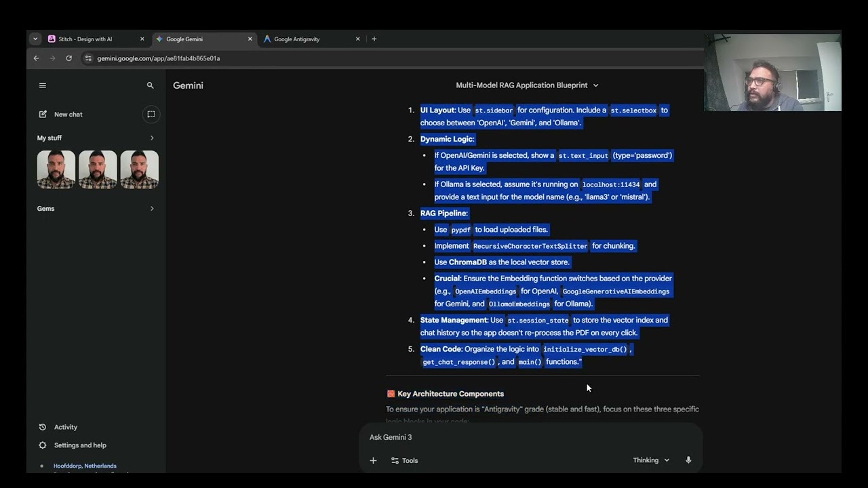Screen dimensions: 868x488
Task: Click the site info icon in address bar
Action: (x=87, y=58)
